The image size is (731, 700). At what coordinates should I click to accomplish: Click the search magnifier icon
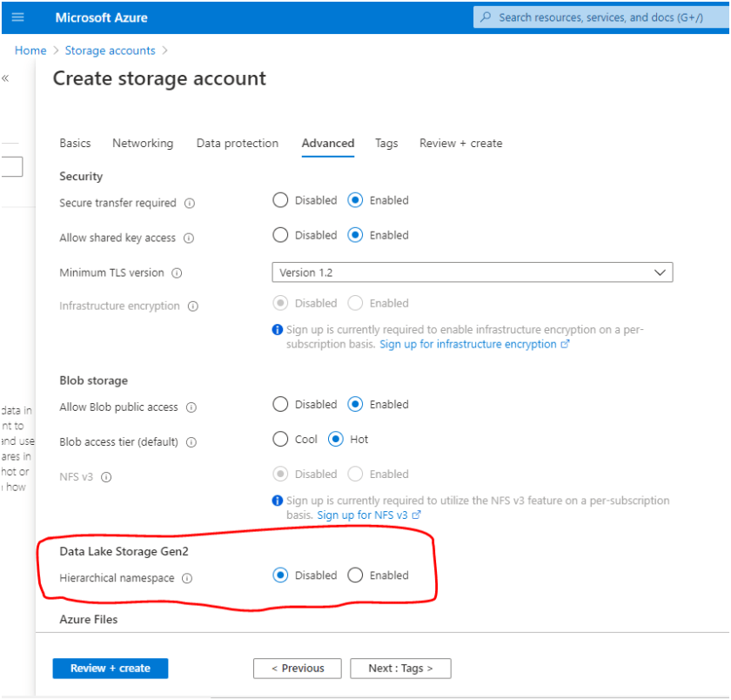tap(486, 17)
